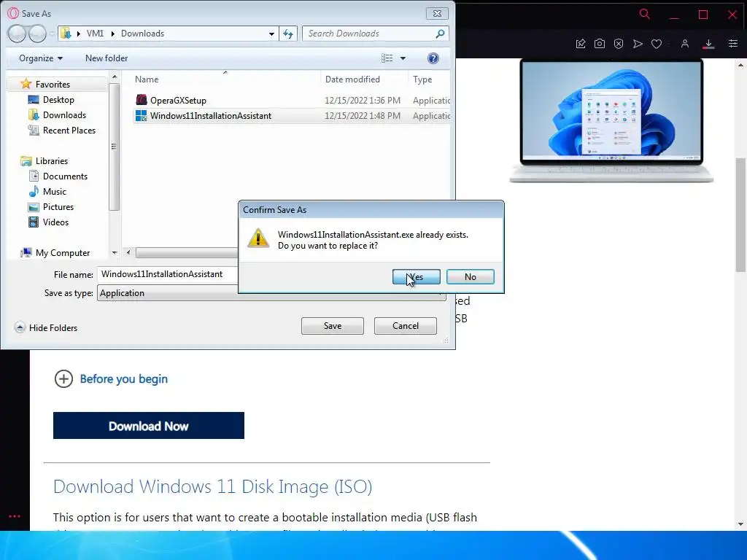Open Music library in navigation pane
Image resolution: width=747 pixels, height=560 pixels.
tap(54, 192)
